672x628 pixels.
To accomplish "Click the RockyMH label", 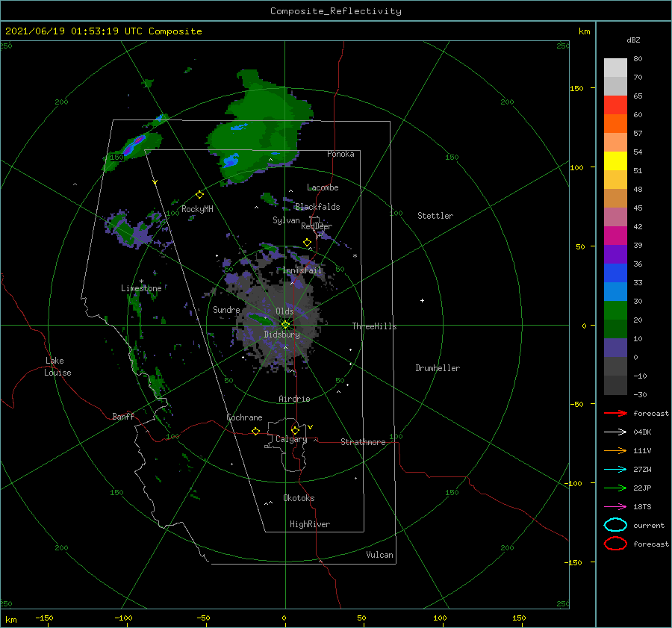I will pos(197,209).
